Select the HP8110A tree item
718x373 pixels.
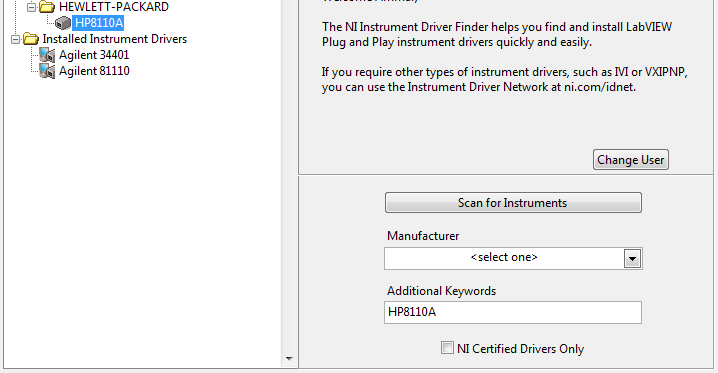click(x=98, y=23)
